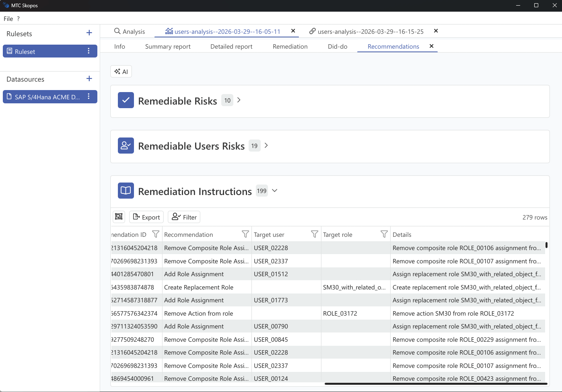Image resolution: width=562 pixels, height=392 pixels.
Task: Open options menu for SAP S/4Hana ACME datasource
Action: tap(89, 96)
